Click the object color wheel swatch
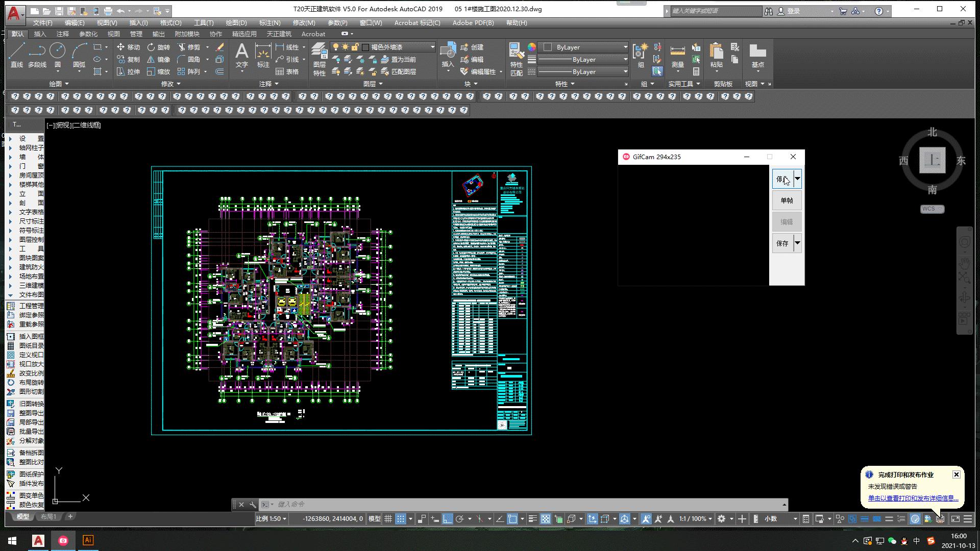The width and height of the screenshot is (980, 551). point(532,47)
